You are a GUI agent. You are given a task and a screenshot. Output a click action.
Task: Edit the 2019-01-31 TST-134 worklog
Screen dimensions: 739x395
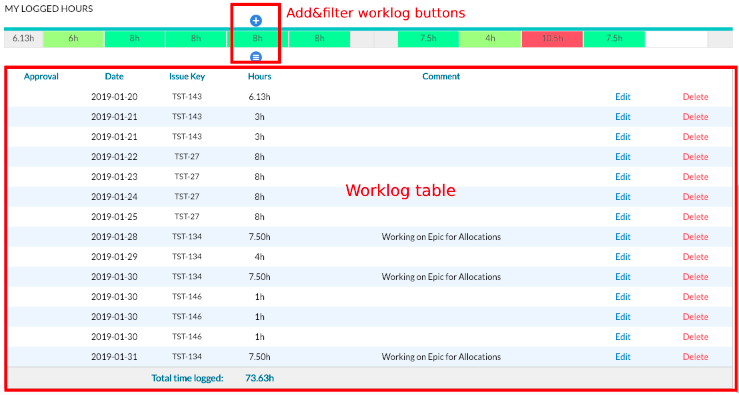[x=623, y=356]
